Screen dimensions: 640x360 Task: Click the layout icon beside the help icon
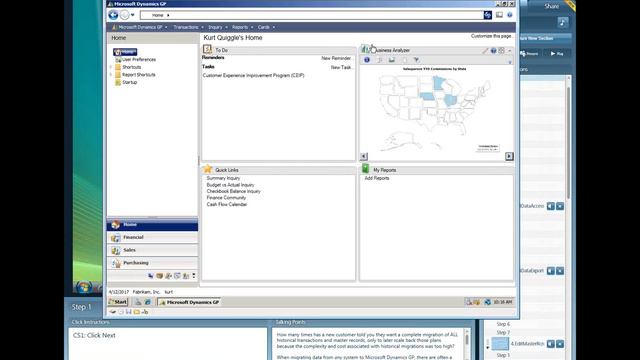click(499, 15)
